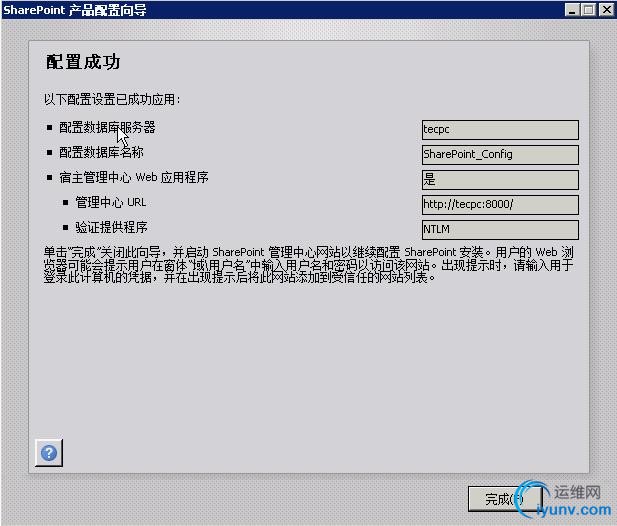Click the 管理中心 URL label

pos(111,202)
